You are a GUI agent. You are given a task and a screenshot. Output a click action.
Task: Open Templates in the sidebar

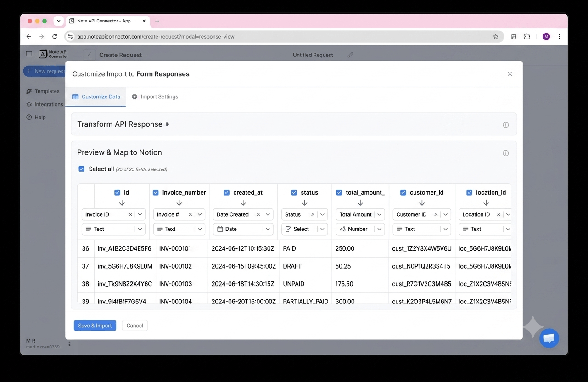point(43,91)
